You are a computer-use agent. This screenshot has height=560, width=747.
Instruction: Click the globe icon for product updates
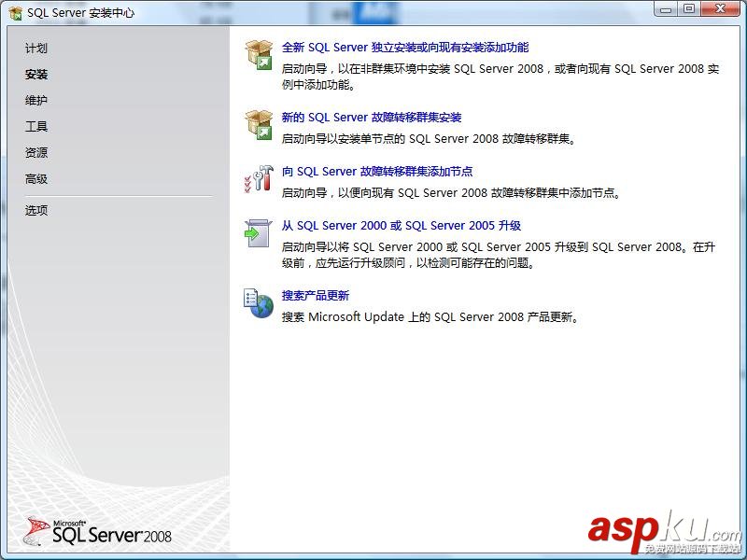(259, 303)
